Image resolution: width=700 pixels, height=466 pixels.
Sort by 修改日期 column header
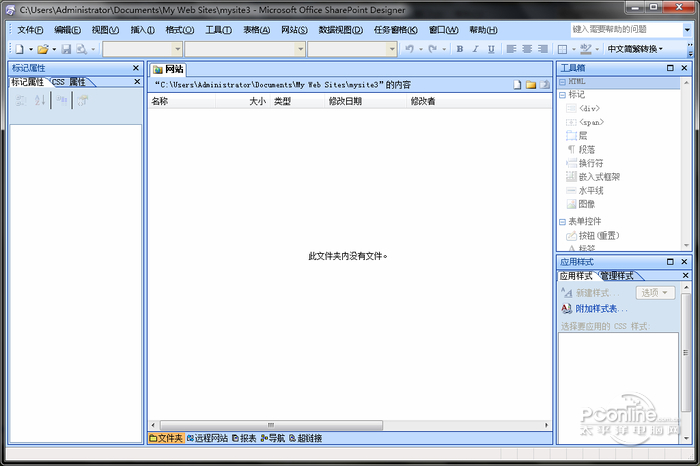tap(366, 101)
